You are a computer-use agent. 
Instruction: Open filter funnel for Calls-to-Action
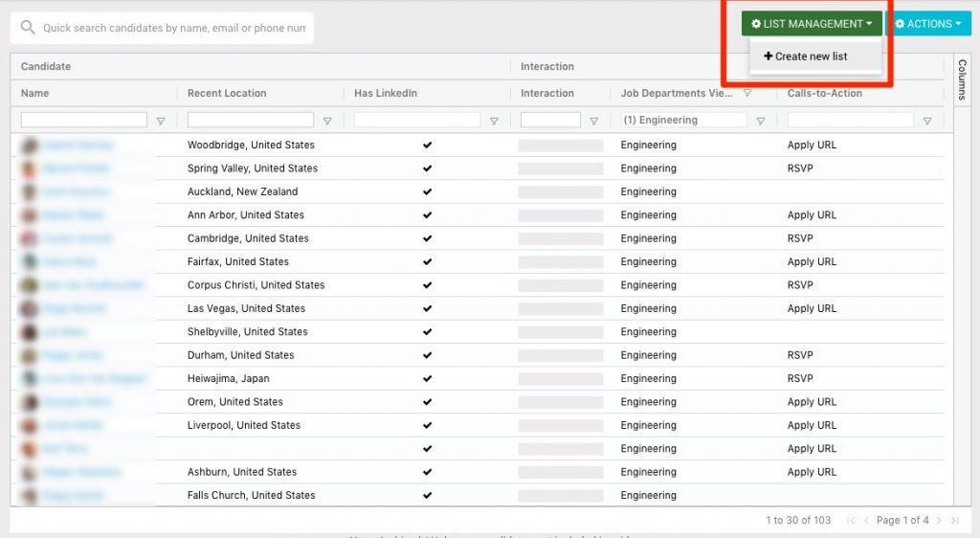(x=927, y=122)
